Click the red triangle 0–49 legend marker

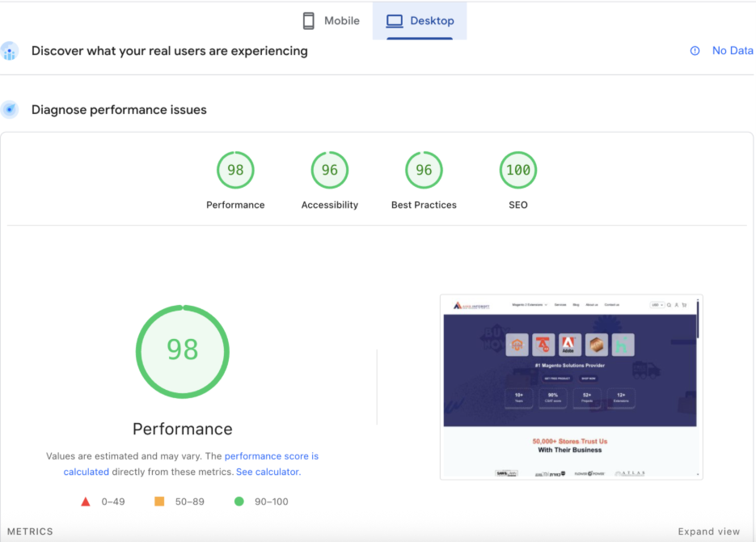[x=86, y=502]
